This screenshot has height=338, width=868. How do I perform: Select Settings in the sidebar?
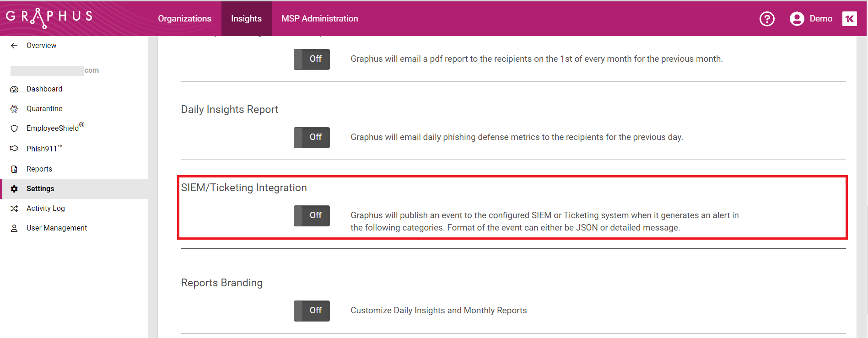[74, 189]
